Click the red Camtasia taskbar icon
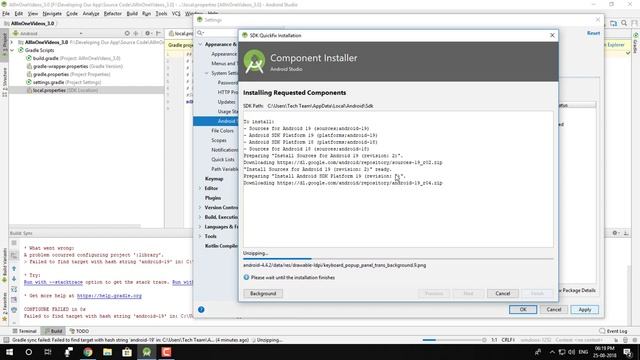 pyautogui.click(x=166, y=352)
